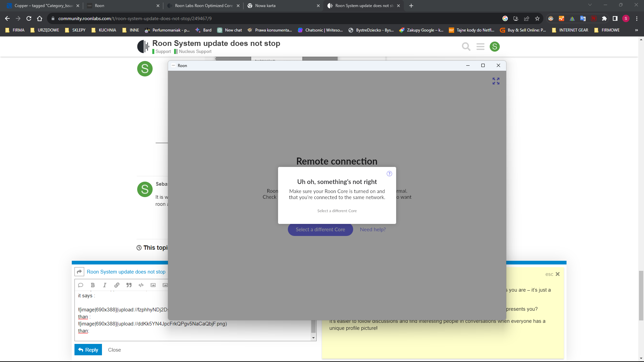Open the Perfumomaniak bookmark
The height and width of the screenshot is (362, 644).
167,30
